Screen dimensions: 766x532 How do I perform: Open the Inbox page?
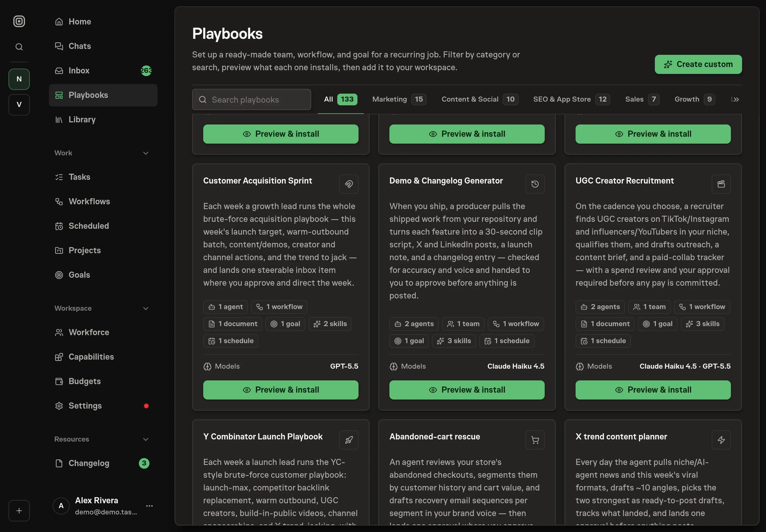(103, 71)
